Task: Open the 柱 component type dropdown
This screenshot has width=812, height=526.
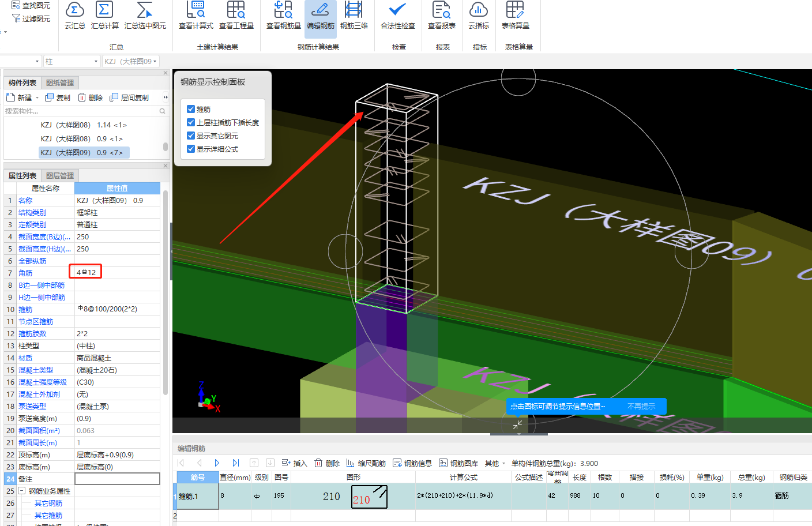Action: click(x=72, y=61)
